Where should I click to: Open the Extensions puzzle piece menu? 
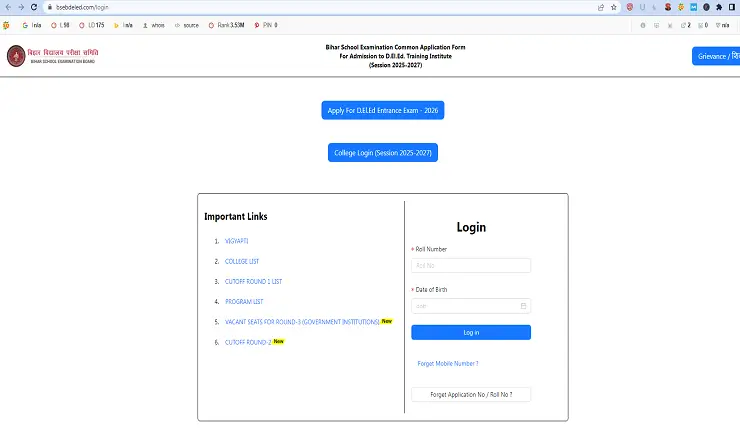click(x=718, y=7)
